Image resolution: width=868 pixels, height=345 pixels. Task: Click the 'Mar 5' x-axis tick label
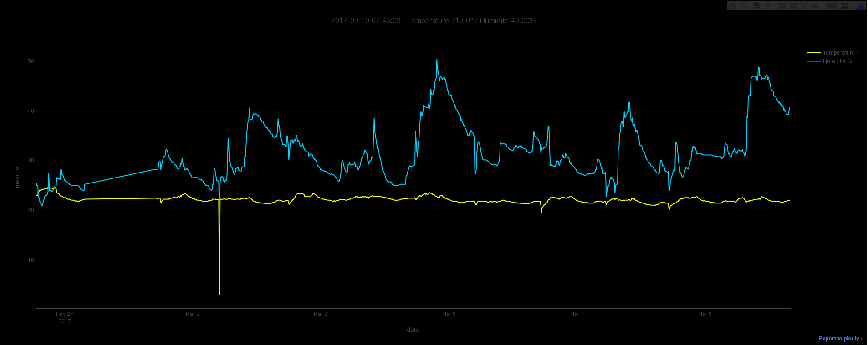(449, 314)
